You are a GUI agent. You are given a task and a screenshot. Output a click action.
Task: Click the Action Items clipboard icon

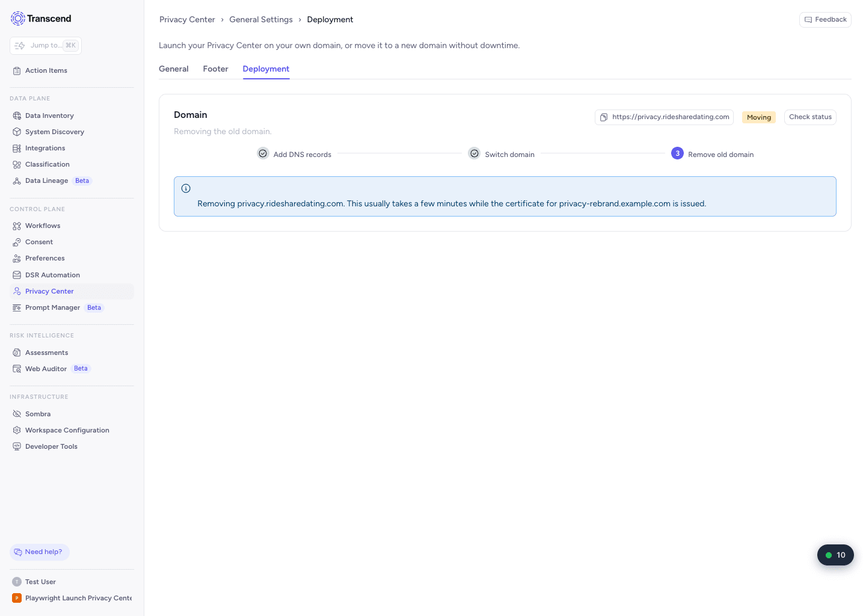pyautogui.click(x=17, y=71)
